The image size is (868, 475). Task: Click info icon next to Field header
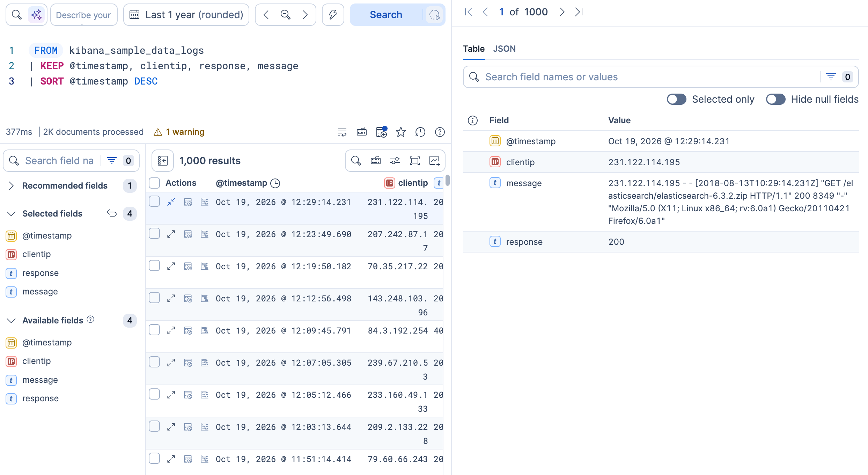473,120
